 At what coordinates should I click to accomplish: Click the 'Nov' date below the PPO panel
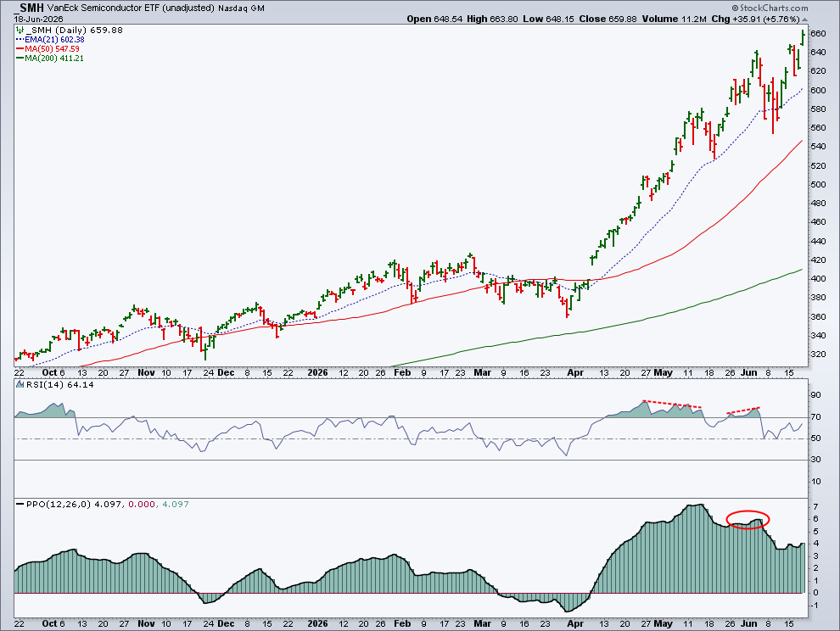(146, 624)
